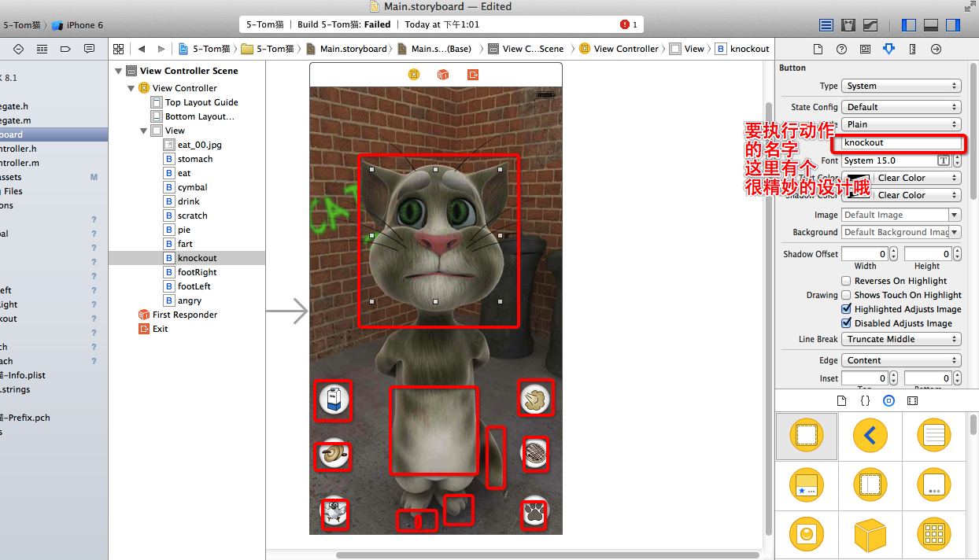The height and width of the screenshot is (560, 979).
Task: Pick the Navigation Controller library object
Action: tap(870, 436)
